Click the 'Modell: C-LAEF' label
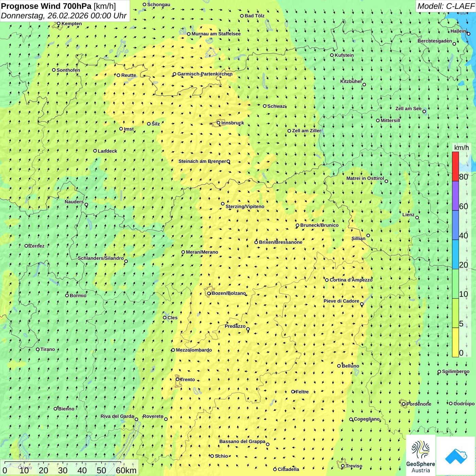Image resolution: width=476 pixels, height=476 pixels. (x=446, y=6)
